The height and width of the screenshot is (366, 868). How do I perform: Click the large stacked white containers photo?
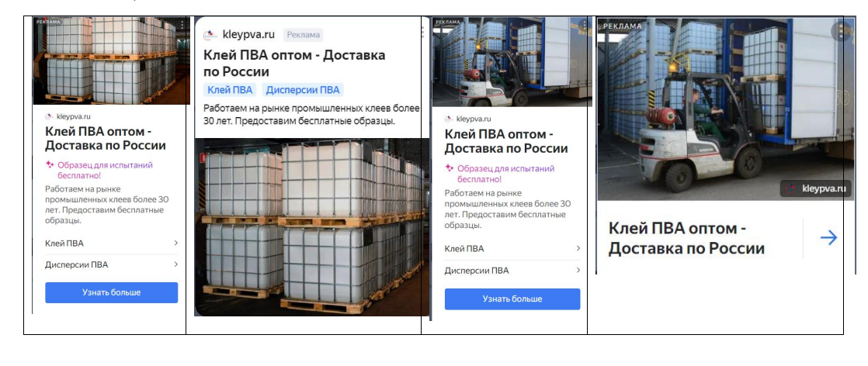(311, 226)
